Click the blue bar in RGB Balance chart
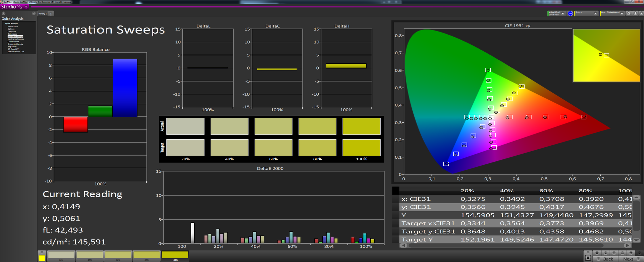This screenshot has width=644, height=262. pyautogui.click(x=125, y=88)
